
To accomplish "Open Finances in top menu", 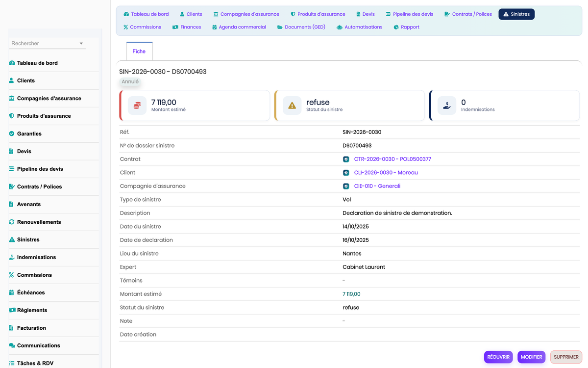I will click(x=187, y=27).
